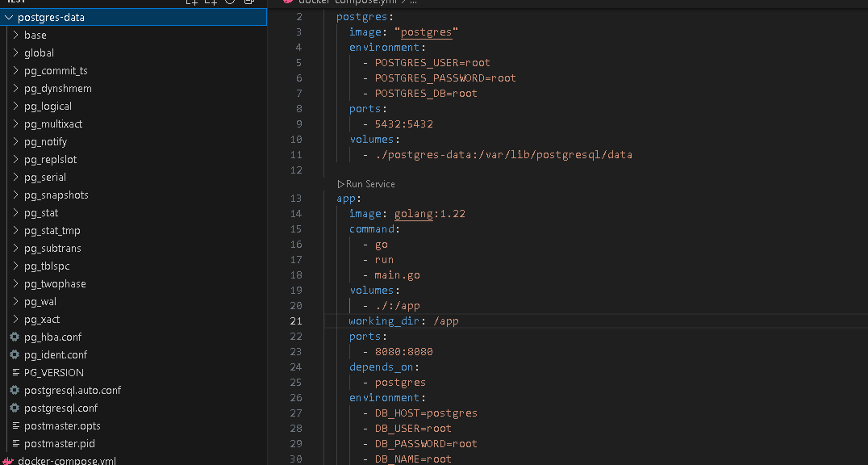The image size is (868, 465).
Task: Click the gear icon beside pg_ident.conf
Action: click(x=15, y=354)
